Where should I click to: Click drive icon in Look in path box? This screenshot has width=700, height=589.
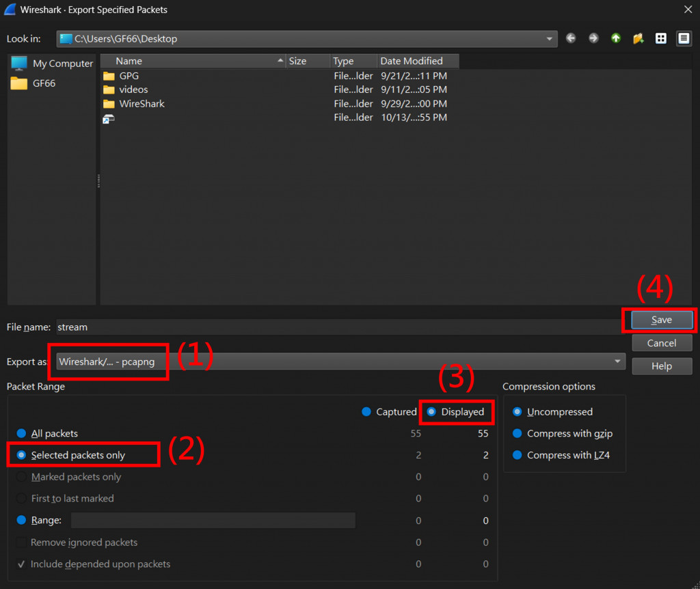click(x=66, y=39)
